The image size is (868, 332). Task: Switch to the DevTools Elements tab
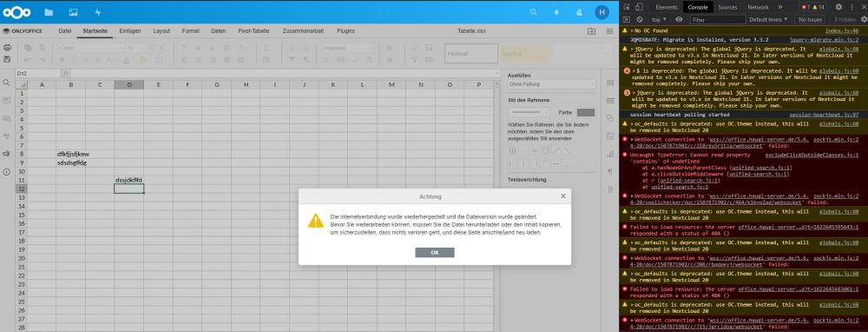point(667,7)
